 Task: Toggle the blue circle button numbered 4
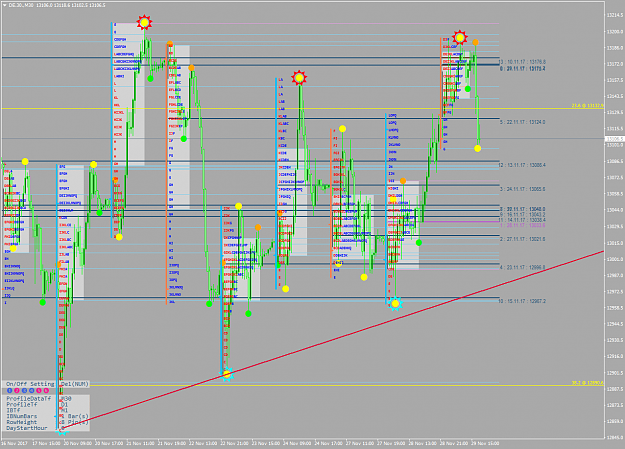pyautogui.click(x=31, y=390)
